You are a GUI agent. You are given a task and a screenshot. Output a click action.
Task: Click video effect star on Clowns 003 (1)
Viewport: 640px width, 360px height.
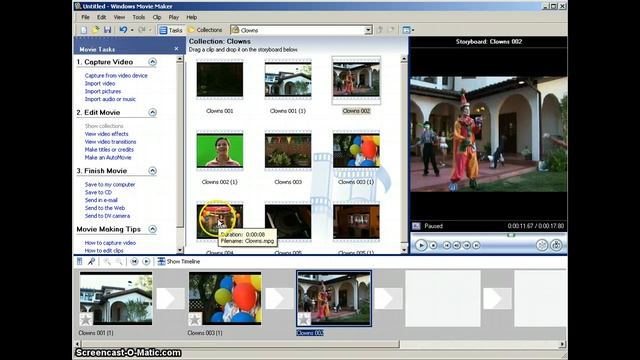pos(195,319)
